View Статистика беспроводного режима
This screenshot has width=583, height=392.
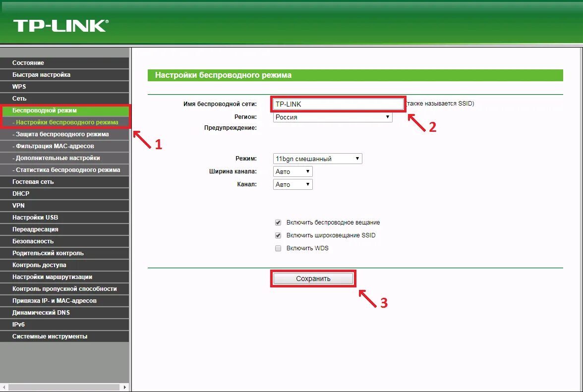[x=64, y=170]
